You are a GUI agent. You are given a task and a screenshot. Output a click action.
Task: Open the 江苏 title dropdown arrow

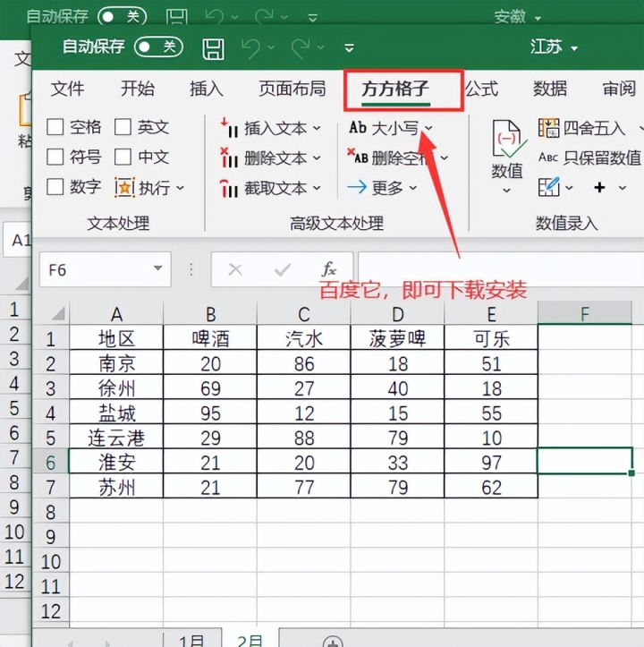click(x=574, y=48)
